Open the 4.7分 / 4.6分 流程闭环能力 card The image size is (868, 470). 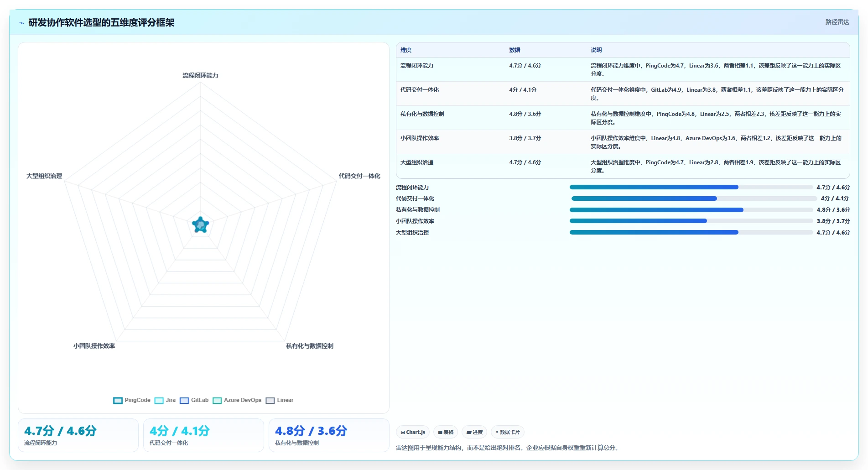point(78,435)
